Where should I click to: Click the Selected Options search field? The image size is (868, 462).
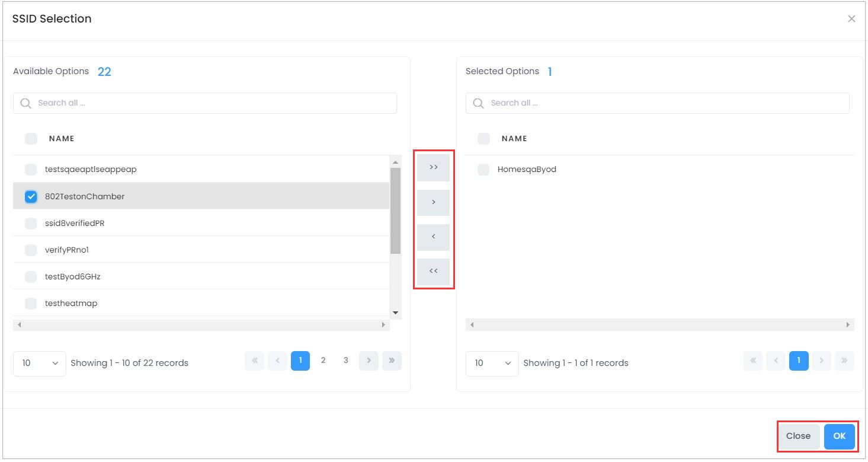(664, 103)
